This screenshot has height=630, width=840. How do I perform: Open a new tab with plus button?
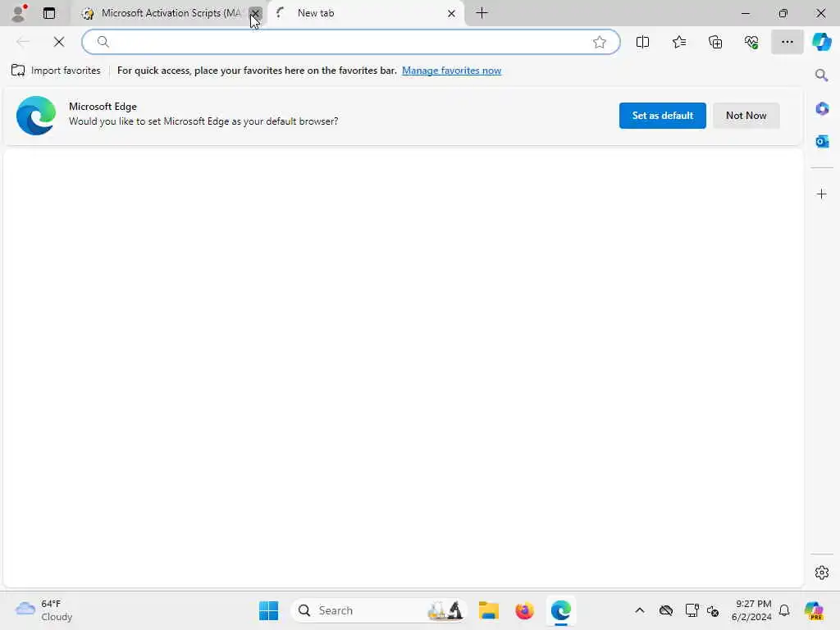pos(482,13)
